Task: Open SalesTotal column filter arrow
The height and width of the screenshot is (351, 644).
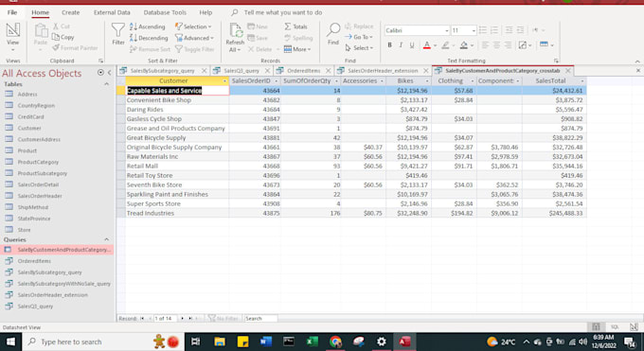Action: pos(582,81)
